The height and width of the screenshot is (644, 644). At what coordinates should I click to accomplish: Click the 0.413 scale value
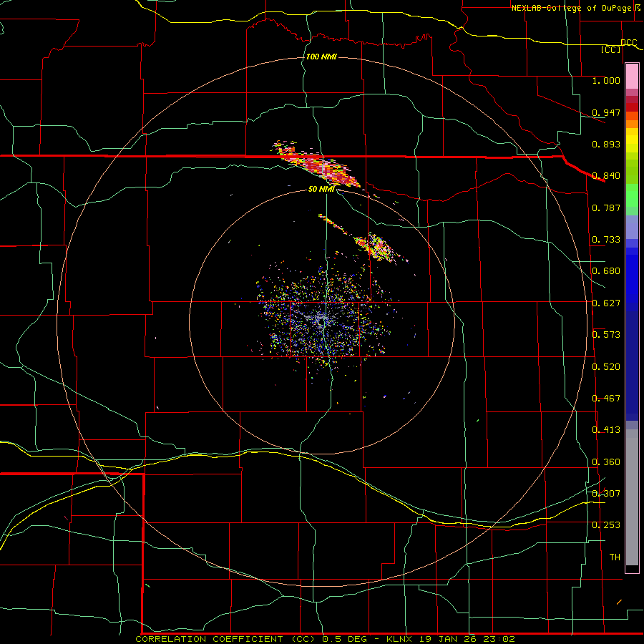(606, 430)
